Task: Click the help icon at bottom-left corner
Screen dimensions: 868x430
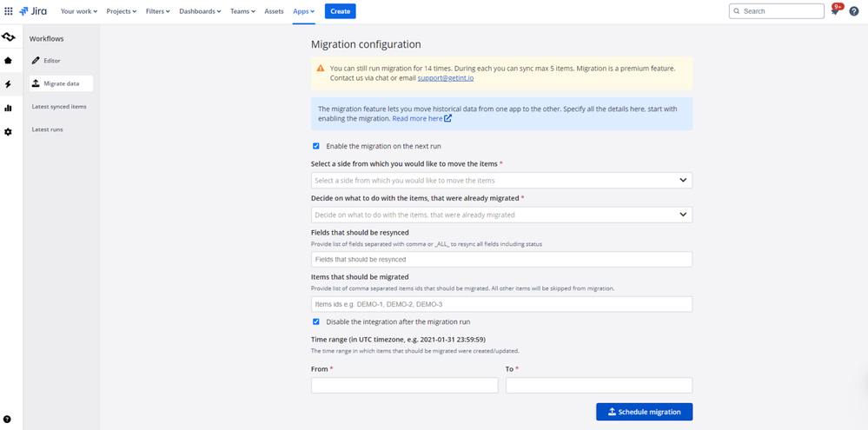Action: pos(8,420)
